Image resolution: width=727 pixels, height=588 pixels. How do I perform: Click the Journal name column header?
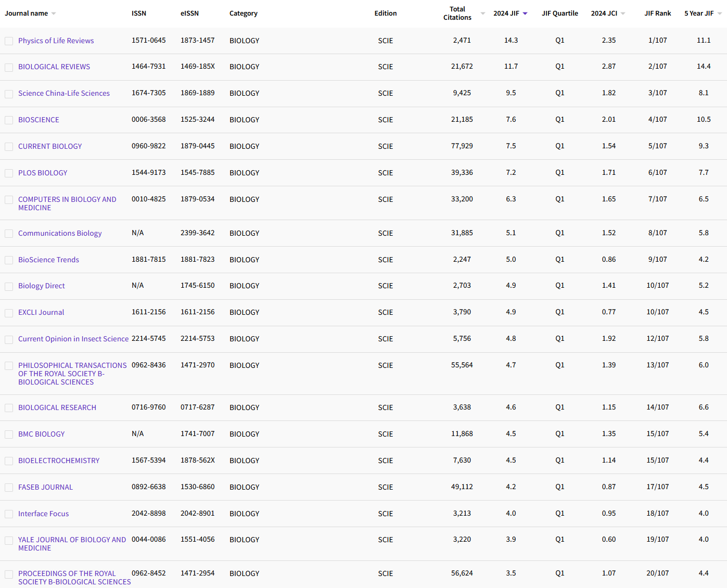26,14
